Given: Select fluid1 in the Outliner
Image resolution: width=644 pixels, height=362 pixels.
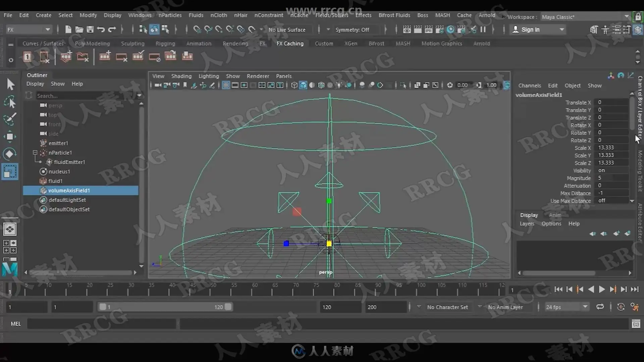Looking at the screenshot, I should click(55, 181).
